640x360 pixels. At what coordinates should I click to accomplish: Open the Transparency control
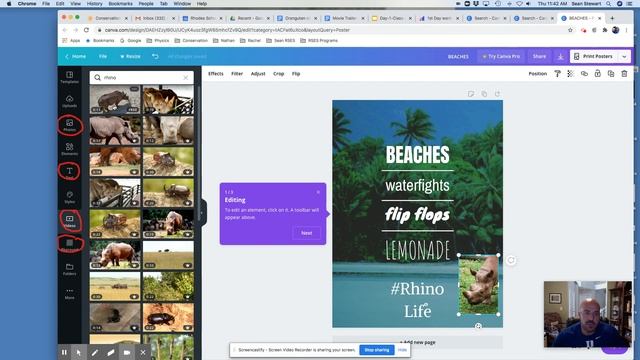coord(570,73)
